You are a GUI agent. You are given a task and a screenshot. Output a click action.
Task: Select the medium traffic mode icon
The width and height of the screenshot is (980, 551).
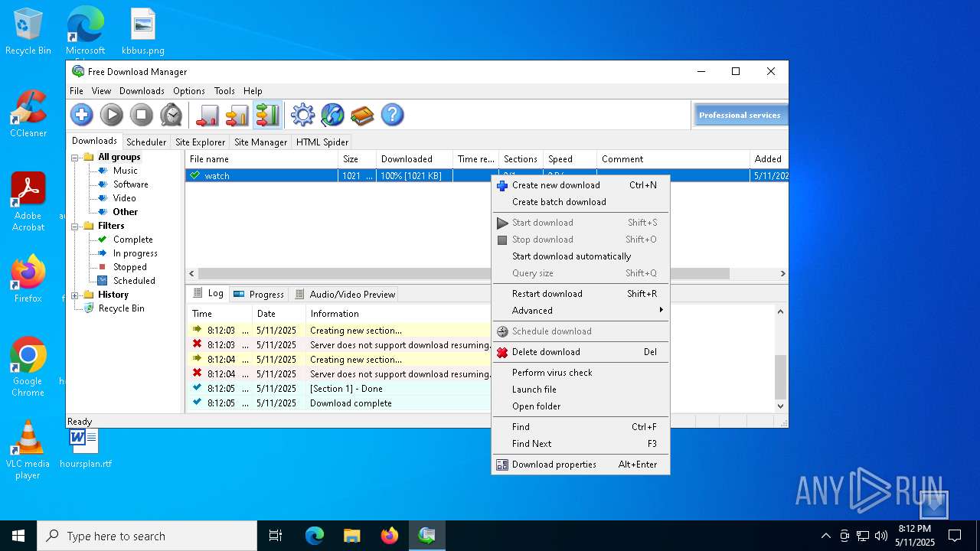pyautogui.click(x=237, y=115)
